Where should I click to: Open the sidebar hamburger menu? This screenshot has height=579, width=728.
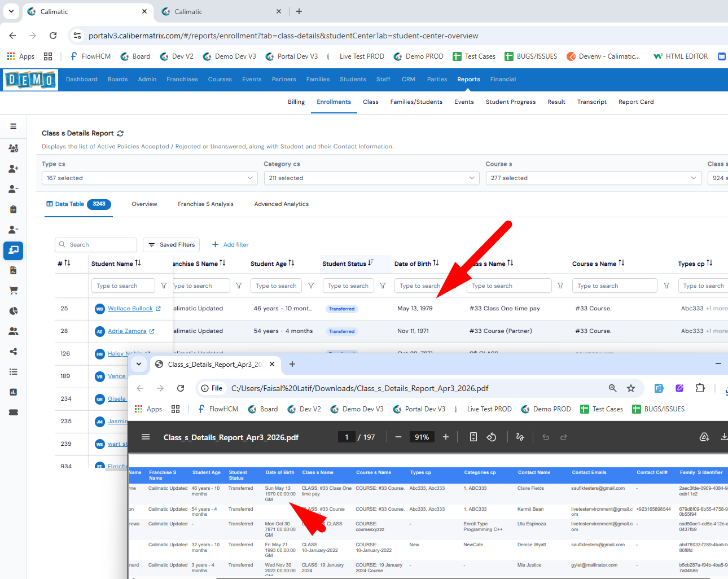13,126
